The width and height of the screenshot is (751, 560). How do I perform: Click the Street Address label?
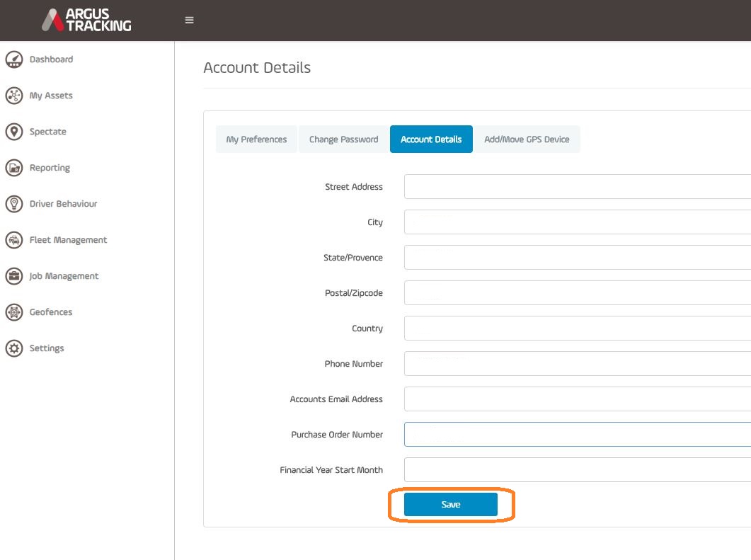(x=354, y=187)
